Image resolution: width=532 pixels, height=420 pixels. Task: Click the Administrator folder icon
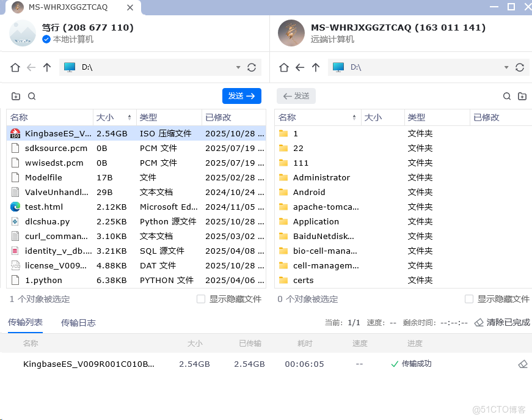pos(283,177)
